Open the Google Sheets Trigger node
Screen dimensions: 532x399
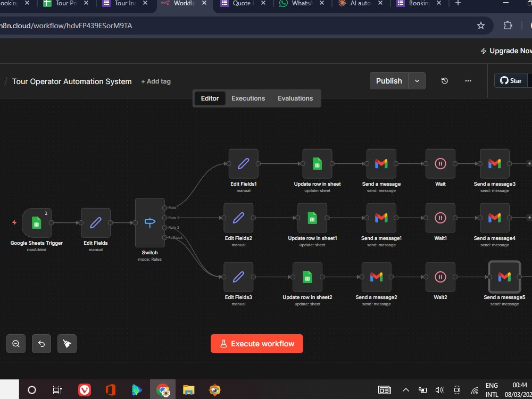coord(37,223)
